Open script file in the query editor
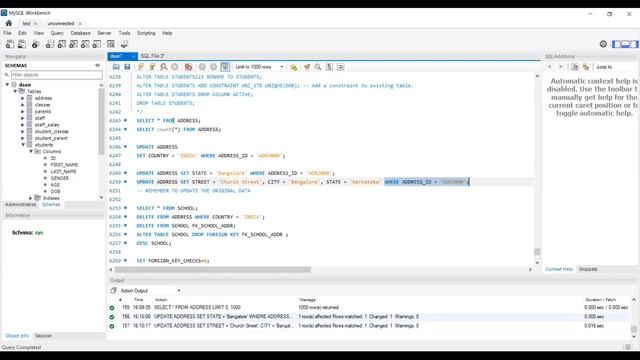Screen dimensions: 640x360 (x=116, y=67)
